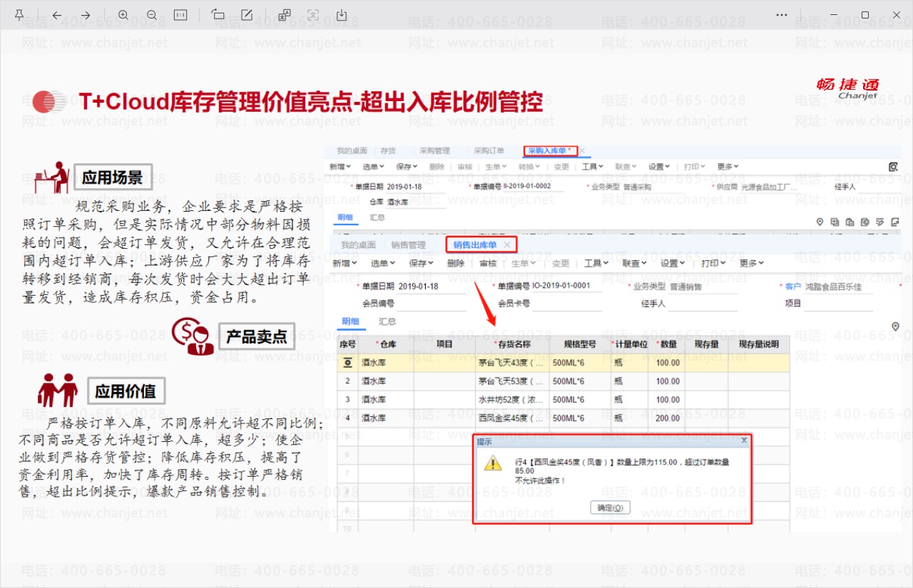Click the 项目 field in the sales delivery form
This screenshot has height=588, width=913.
point(838,304)
